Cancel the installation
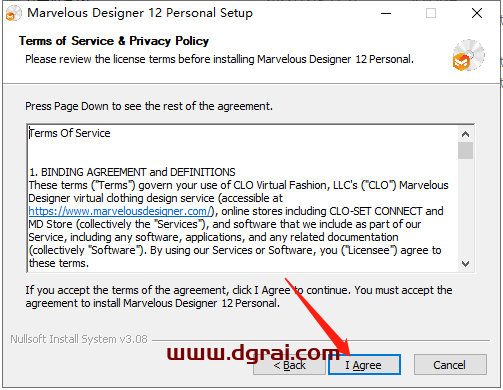The height and width of the screenshot is (390, 503). click(x=450, y=365)
